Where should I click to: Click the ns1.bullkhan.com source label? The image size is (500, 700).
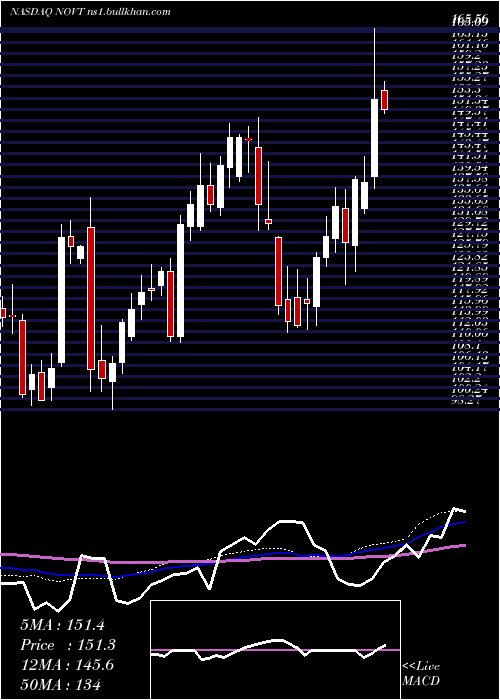point(129,11)
